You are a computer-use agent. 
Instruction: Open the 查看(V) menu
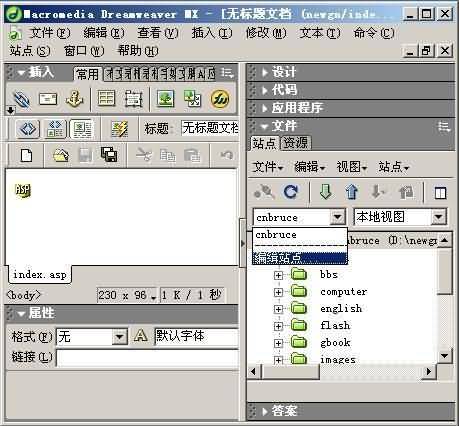158,33
